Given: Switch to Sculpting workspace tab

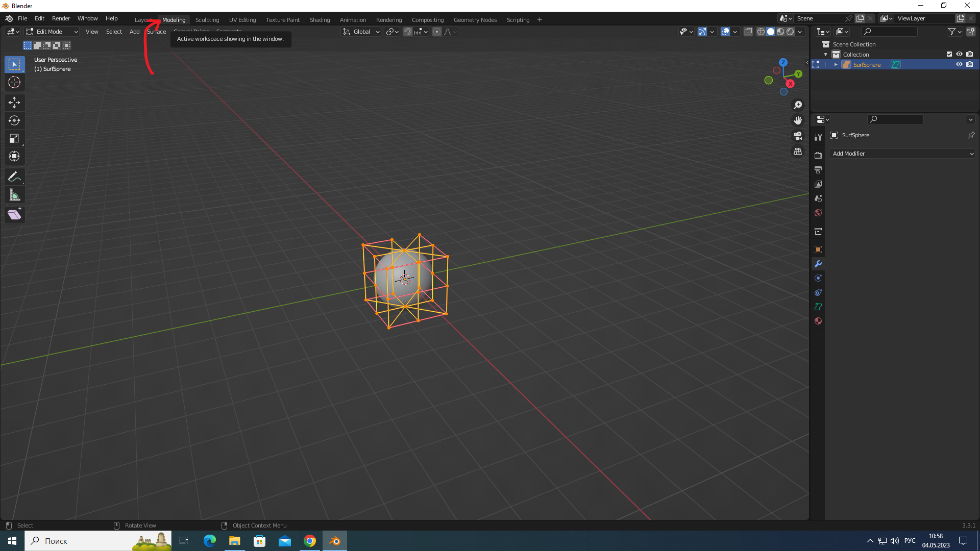Looking at the screenshot, I should 207,20.
